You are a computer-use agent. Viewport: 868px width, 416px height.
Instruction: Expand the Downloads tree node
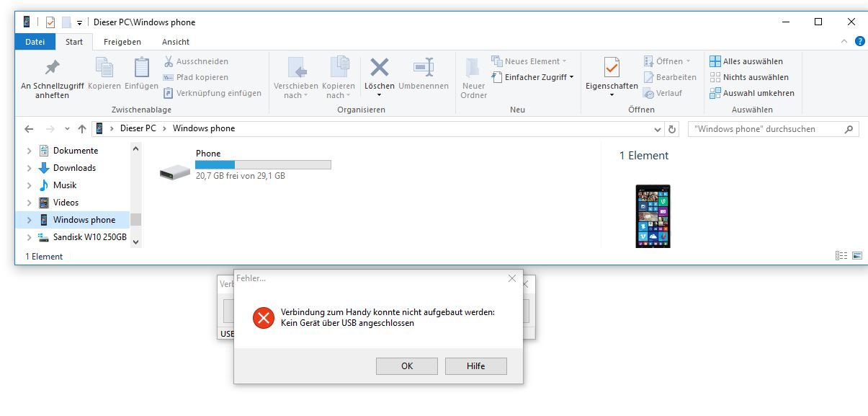click(x=29, y=168)
